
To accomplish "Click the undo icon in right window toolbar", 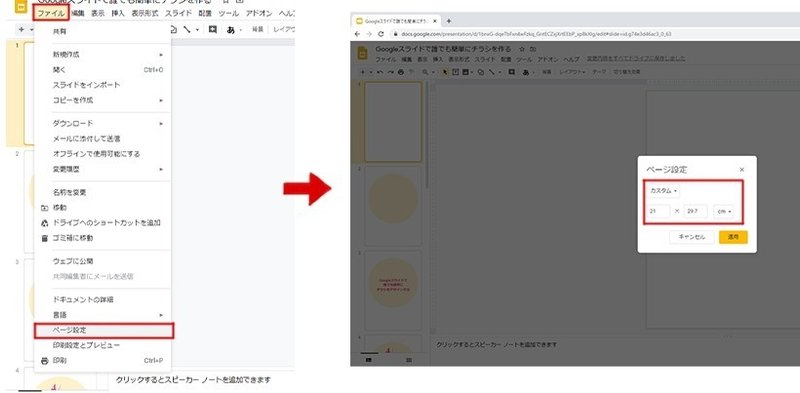I will pos(380,72).
